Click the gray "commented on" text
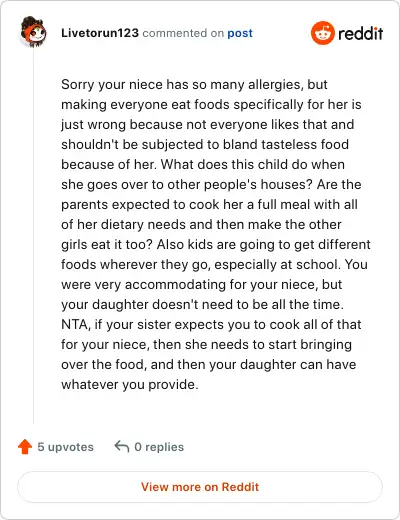Screen dimensions: 400x520 [x=183, y=33]
